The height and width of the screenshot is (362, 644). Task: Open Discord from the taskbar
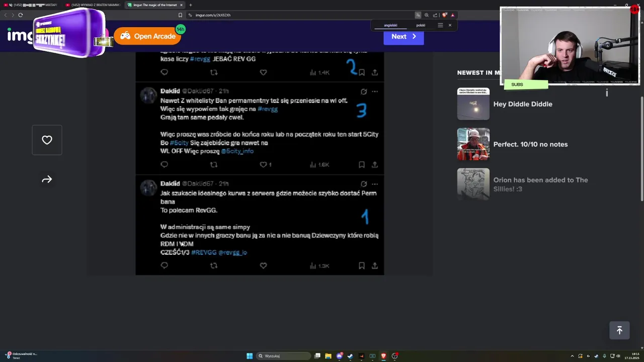(339, 356)
